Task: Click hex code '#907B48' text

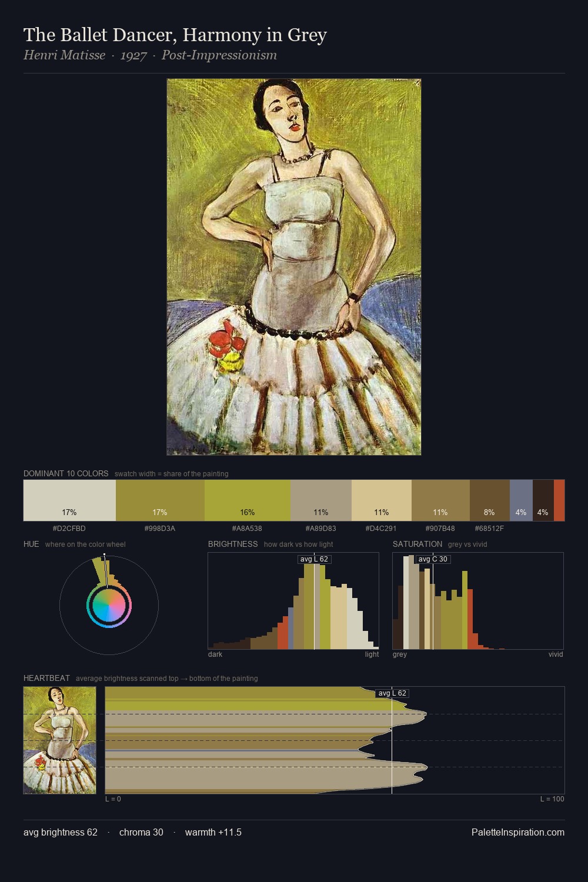Action: (440, 529)
